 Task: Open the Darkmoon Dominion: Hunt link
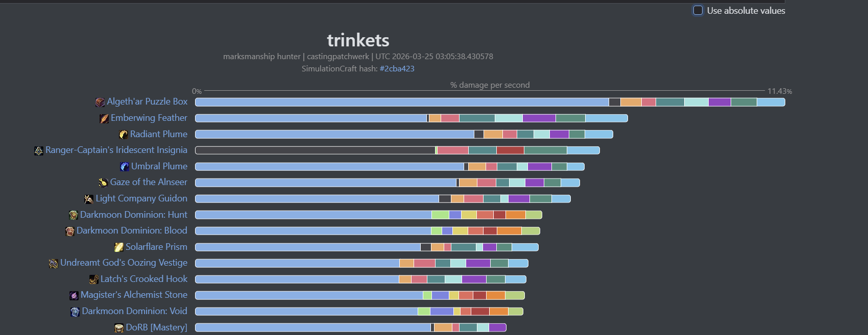click(x=134, y=215)
